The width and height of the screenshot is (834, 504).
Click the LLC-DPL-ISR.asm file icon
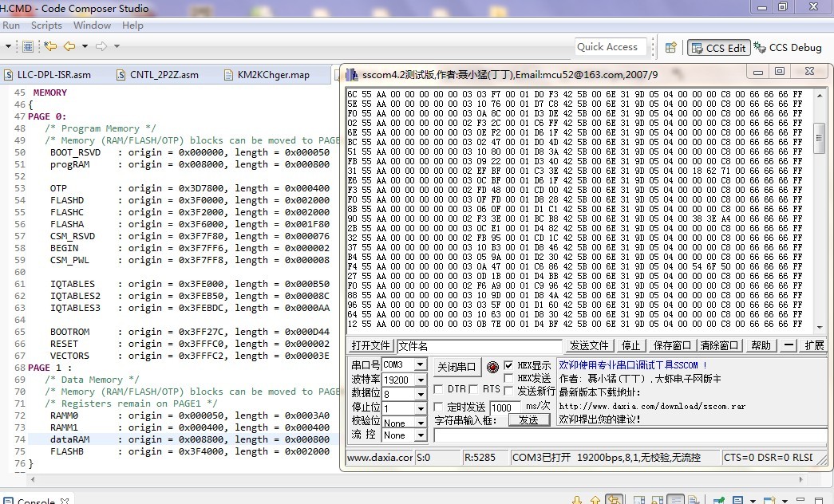click(x=9, y=75)
